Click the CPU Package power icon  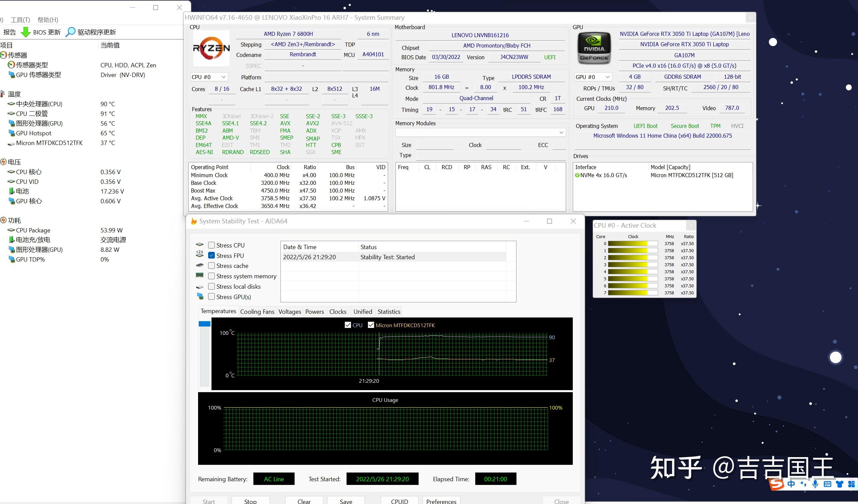[11, 230]
